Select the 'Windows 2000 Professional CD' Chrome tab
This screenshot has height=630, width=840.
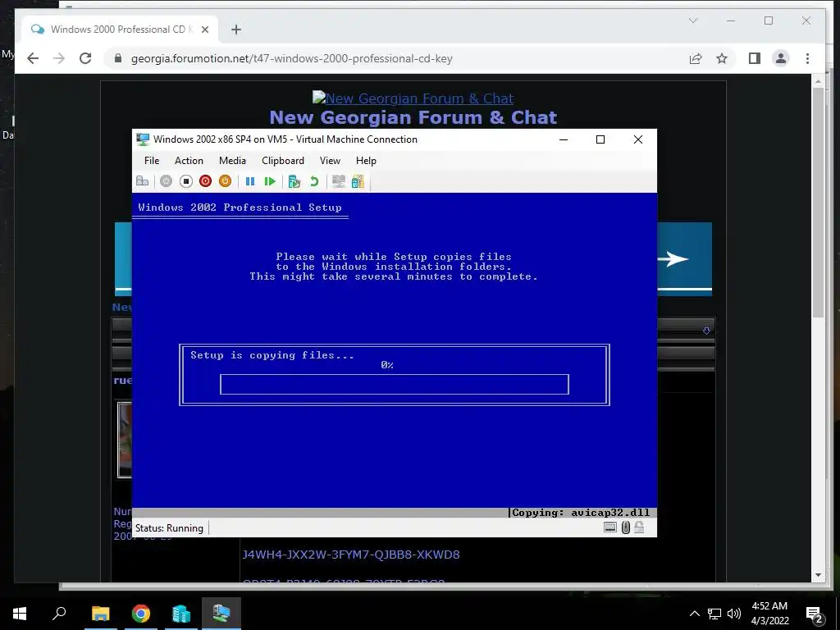click(x=119, y=30)
